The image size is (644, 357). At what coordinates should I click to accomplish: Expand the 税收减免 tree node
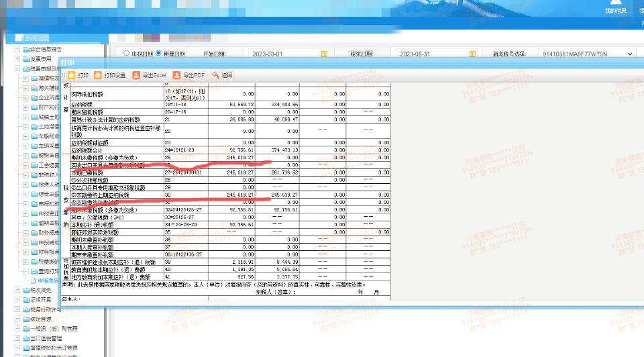[16, 290]
